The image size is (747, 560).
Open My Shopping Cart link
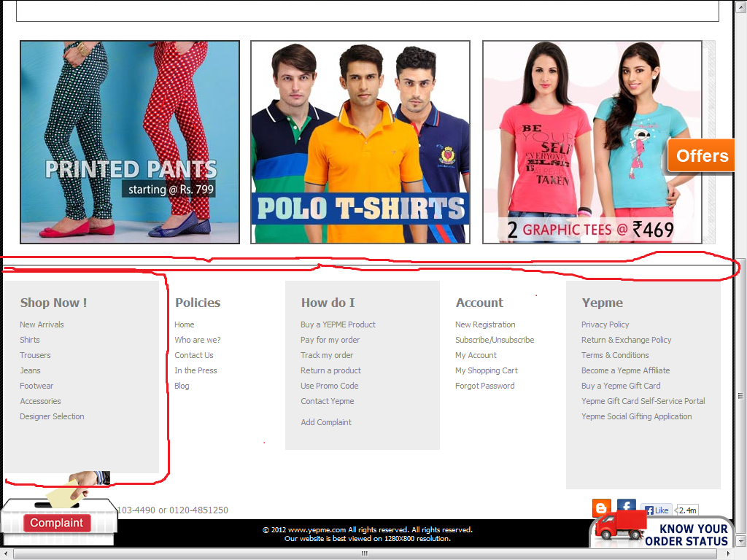[x=487, y=370]
